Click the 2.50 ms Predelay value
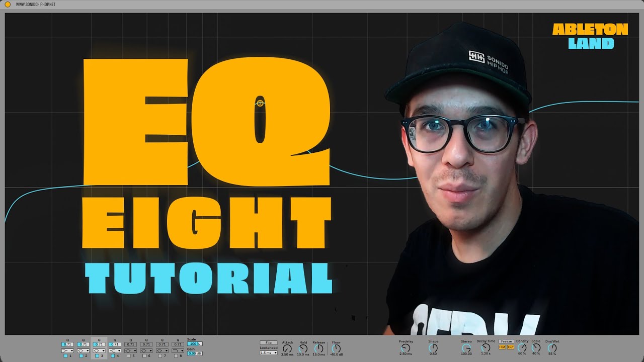This screenshot has height=362, width=644. coord(406,354)
